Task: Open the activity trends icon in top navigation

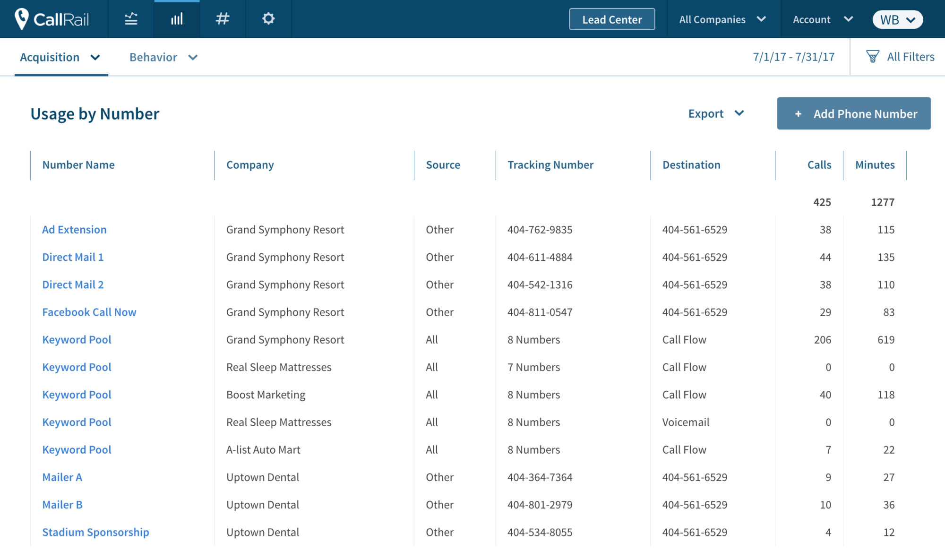Action: [131, 19]
